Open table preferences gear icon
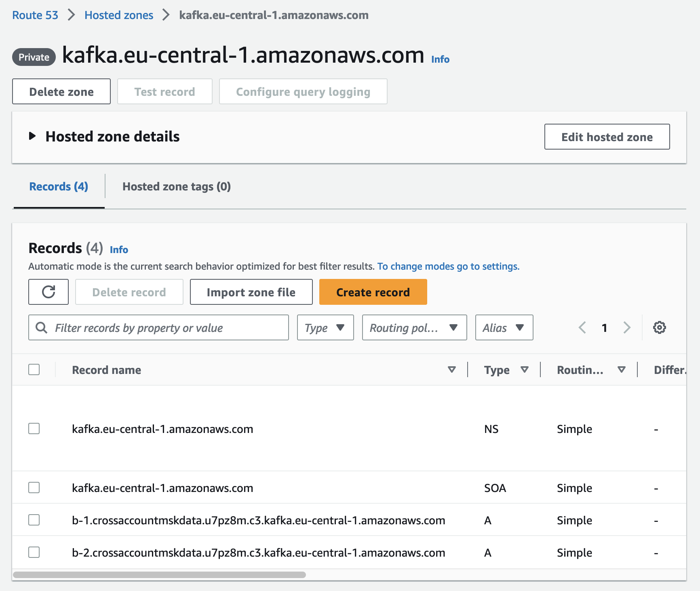 (x=659, y=327)
